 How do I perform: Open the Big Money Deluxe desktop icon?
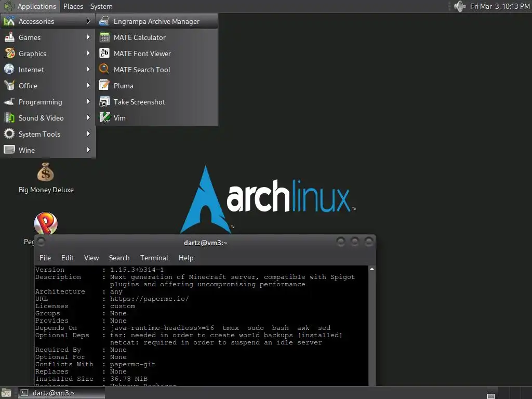[x=46, y=172]
